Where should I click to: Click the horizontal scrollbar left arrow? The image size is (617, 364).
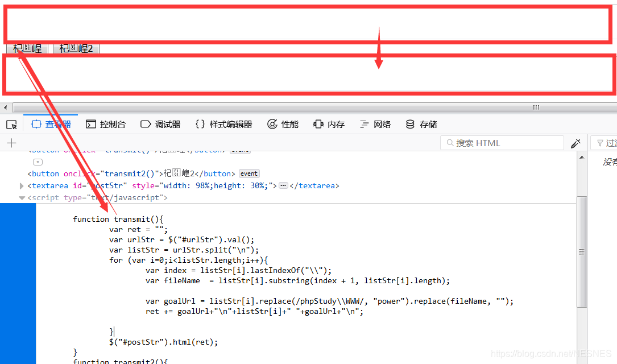[6, 107]
